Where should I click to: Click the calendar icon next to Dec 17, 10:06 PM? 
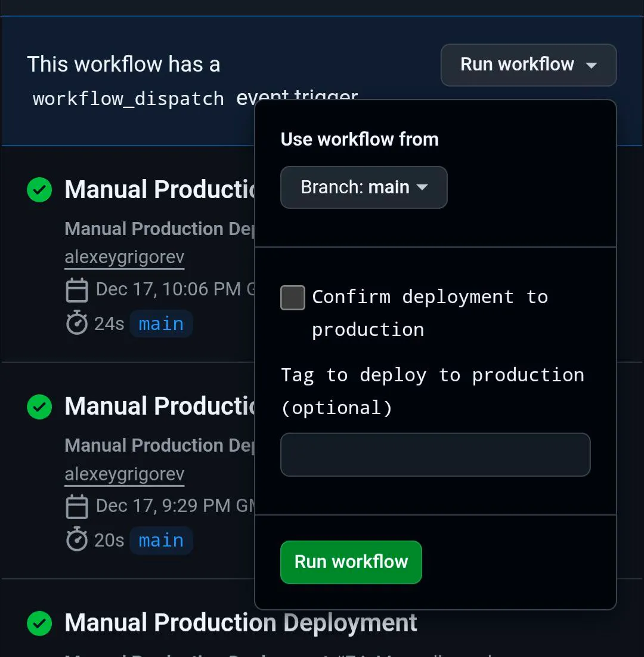(77, 289)
